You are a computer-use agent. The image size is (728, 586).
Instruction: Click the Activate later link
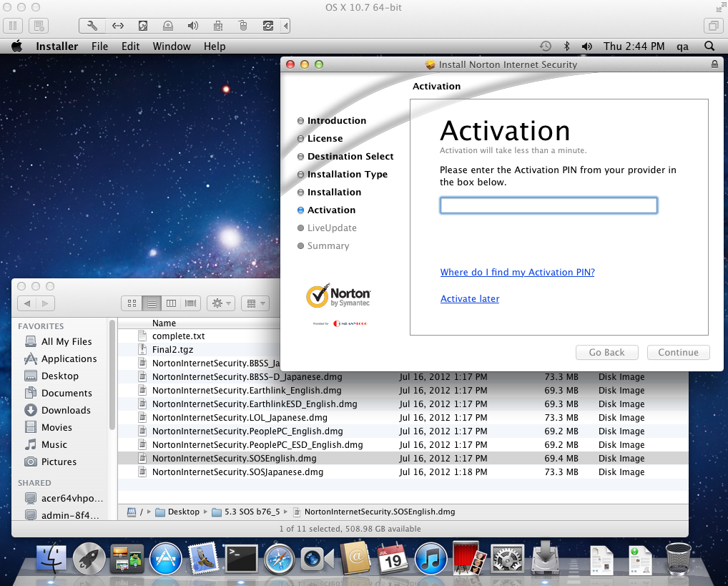(470, 298)
